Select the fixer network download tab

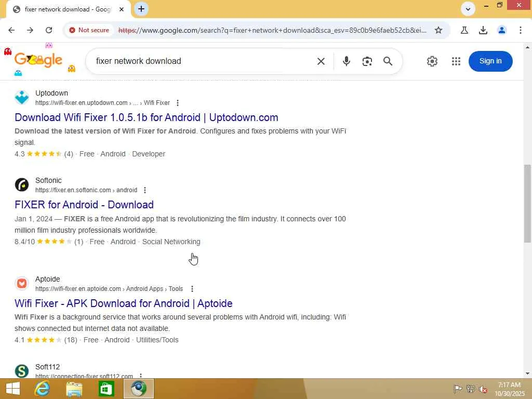(x=68, y=9)
